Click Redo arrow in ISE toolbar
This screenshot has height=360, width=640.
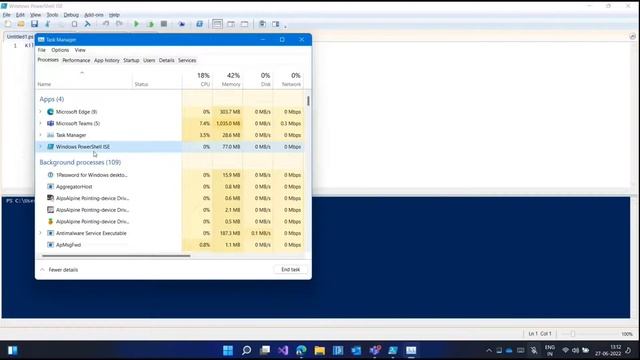[119, 24]
